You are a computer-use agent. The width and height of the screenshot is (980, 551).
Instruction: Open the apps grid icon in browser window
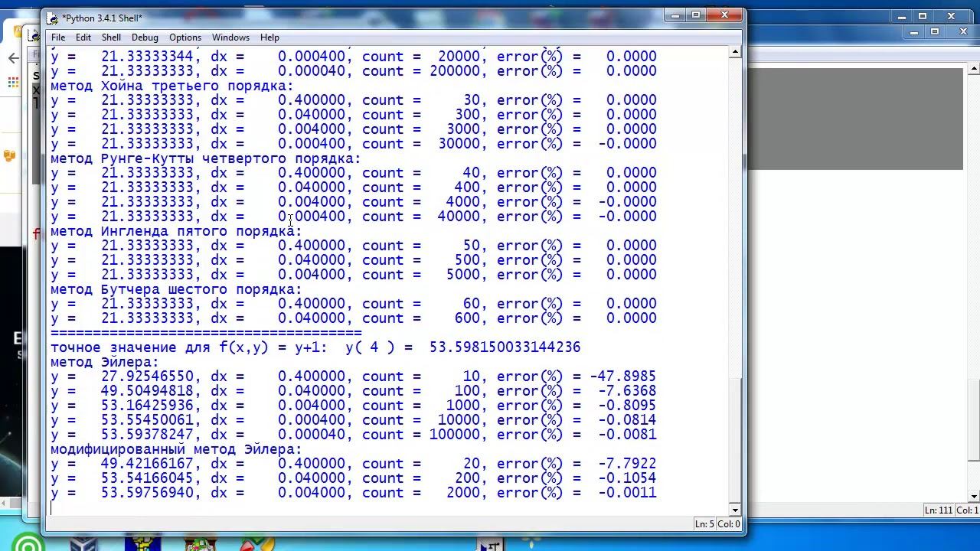[13, 82]
